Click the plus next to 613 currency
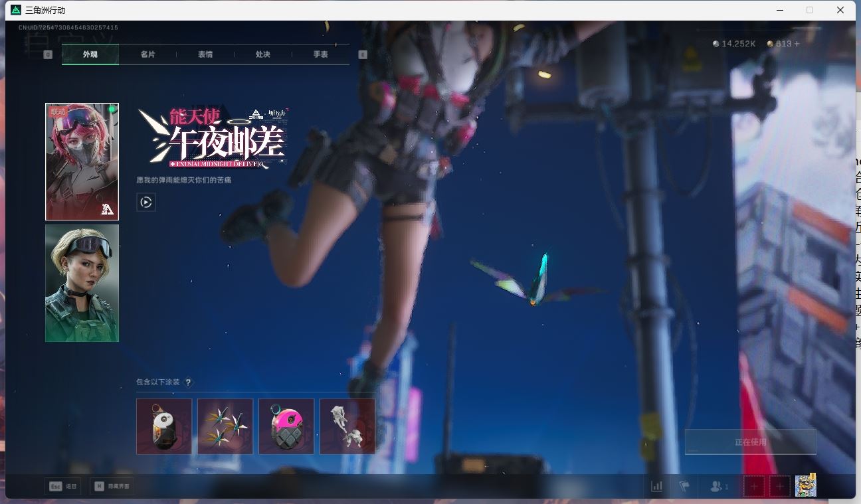This screenshot has height=504, width=861. point(797,44)
